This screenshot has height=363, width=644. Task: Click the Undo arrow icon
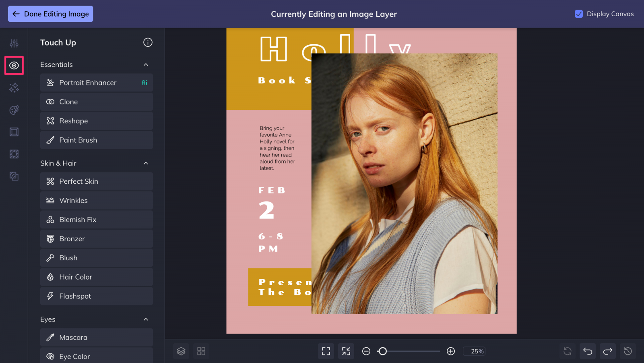tap(587, 351)
